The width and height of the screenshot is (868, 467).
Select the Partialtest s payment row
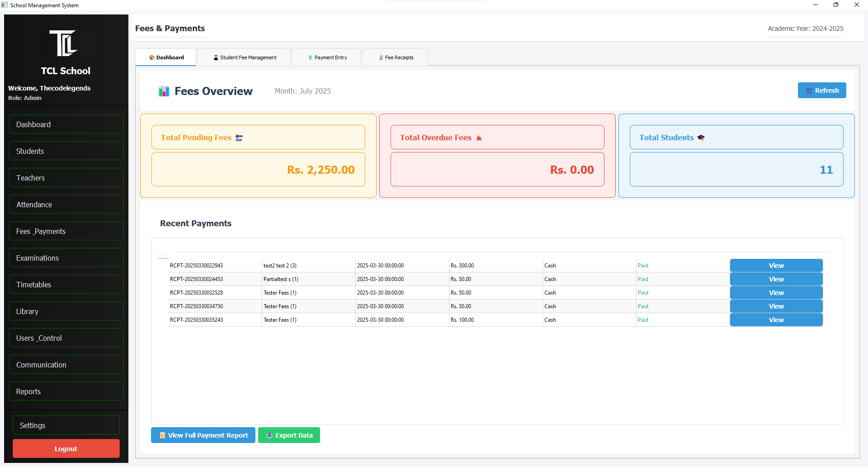[281, 279]
